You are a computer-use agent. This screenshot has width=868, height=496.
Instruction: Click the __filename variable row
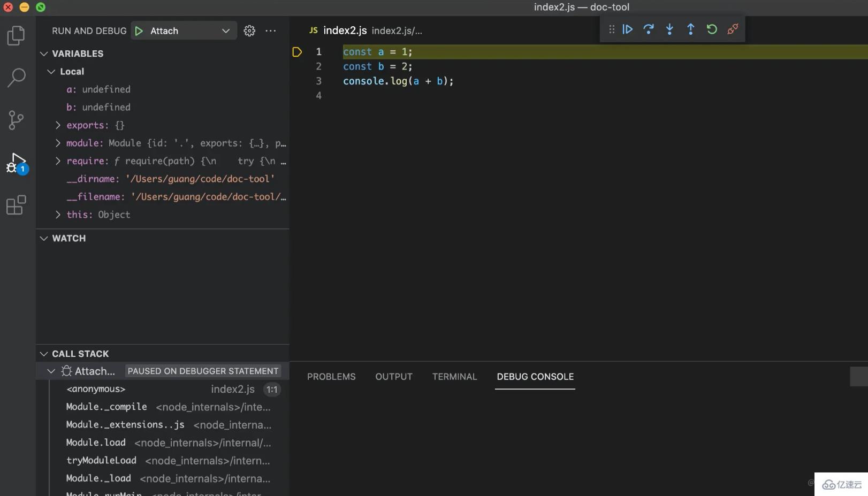(163, 197)
